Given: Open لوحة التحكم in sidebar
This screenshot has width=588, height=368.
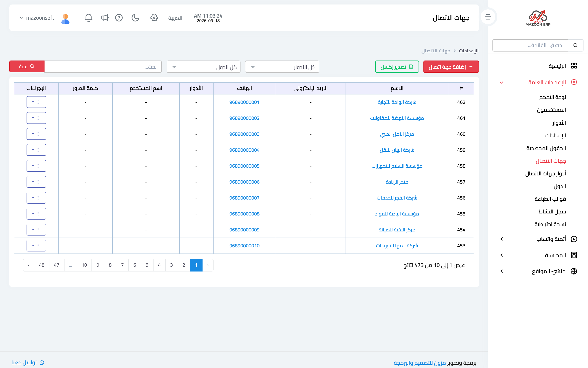Looking at the screenshot, I should 552,97.
